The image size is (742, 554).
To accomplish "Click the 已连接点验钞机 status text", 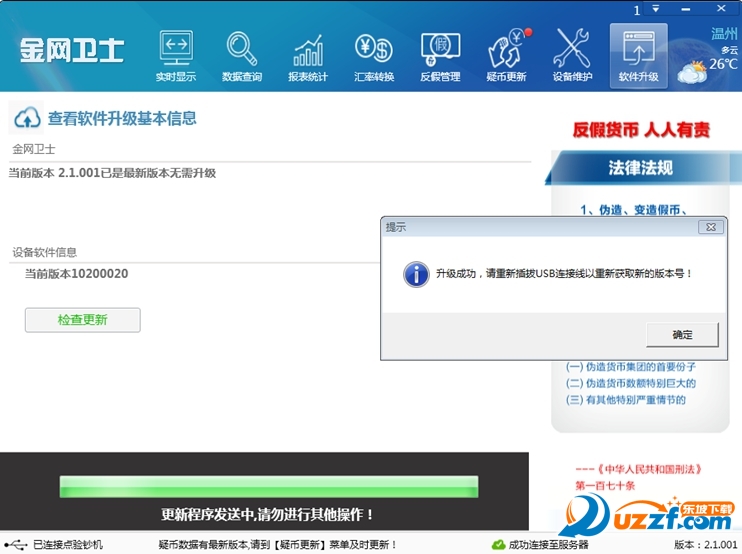I will (x=68, y=545).
